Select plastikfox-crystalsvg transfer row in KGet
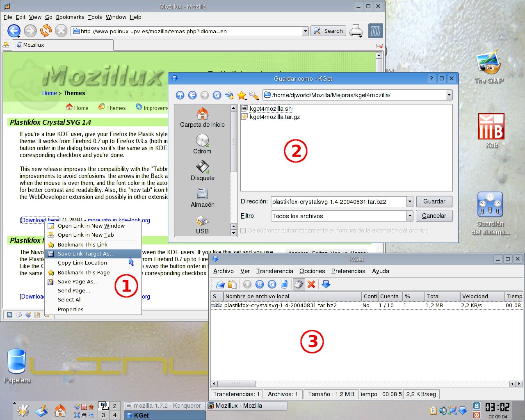This screenshot has width=525, height=420. point(366,306)
